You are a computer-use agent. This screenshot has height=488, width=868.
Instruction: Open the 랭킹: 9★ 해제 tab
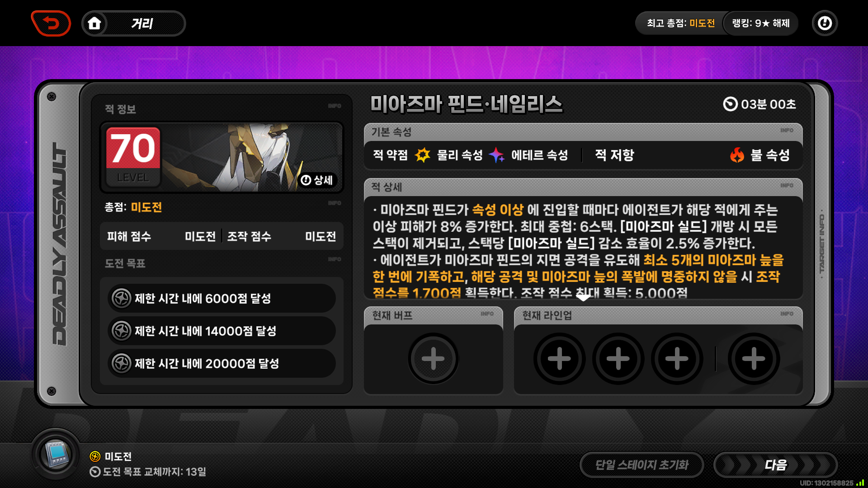point(760,23)
